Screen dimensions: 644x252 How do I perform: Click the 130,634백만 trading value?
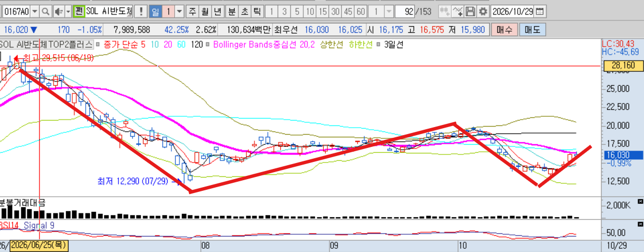(x=250, y=30)
